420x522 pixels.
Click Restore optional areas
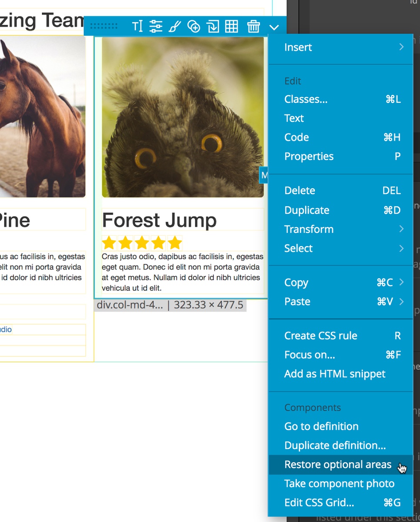(340, 465)
